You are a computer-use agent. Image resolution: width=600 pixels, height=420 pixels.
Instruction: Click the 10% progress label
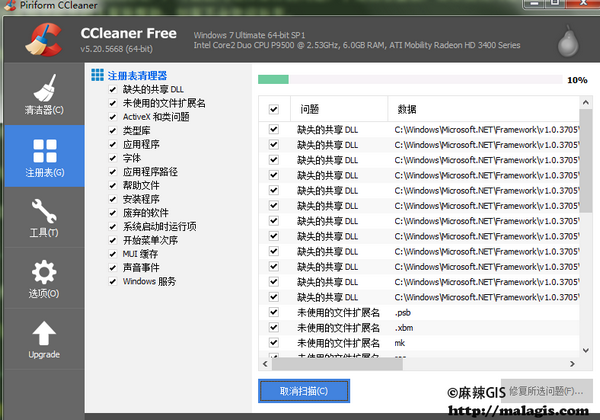pos(577,80)
